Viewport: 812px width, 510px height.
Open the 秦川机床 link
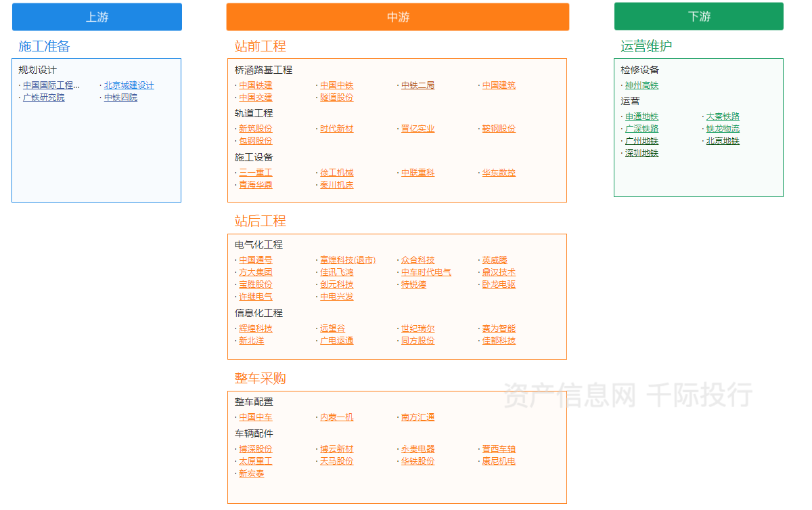click(337, 185)
